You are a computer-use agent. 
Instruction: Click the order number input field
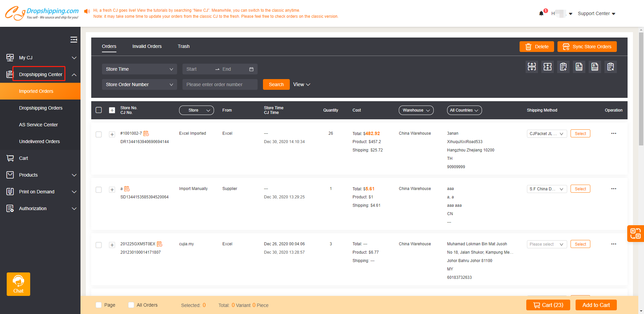pos(220,84)
